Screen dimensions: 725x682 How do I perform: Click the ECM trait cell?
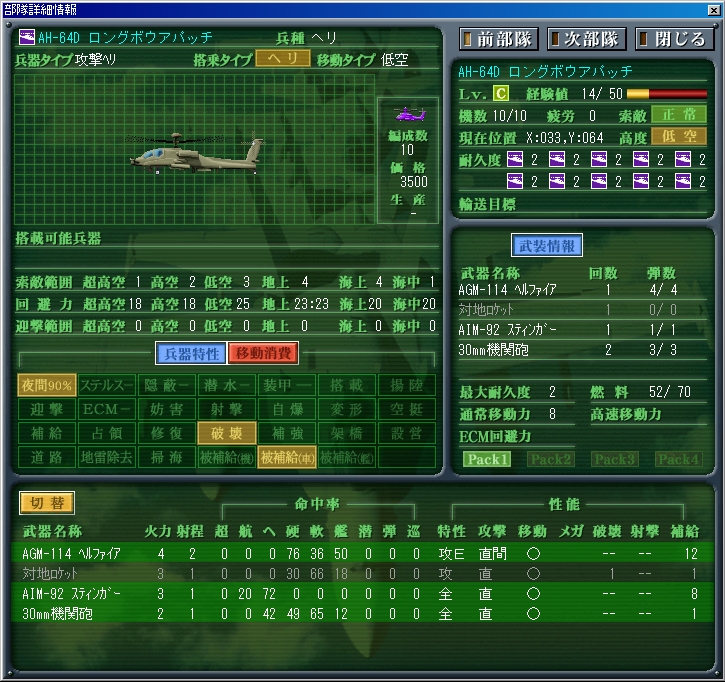tap(107, 409)
